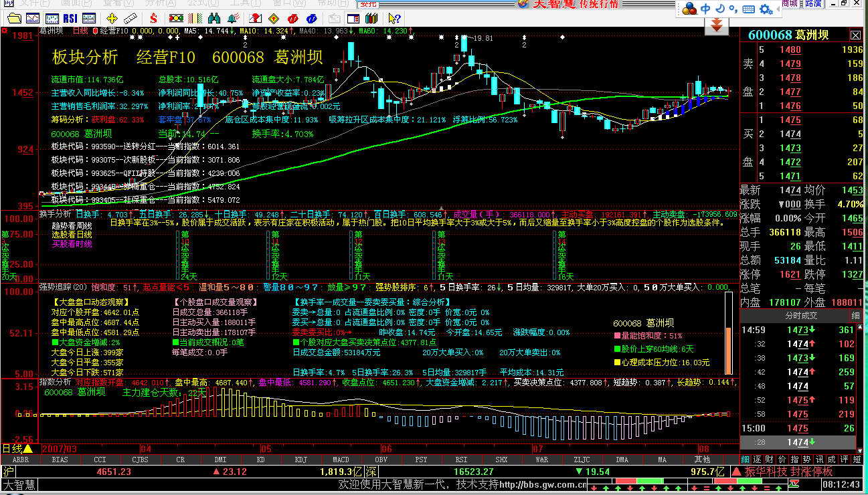Open the IME settings gear icon
This screenshot has height=495, width=868.
tap(765, 9)
